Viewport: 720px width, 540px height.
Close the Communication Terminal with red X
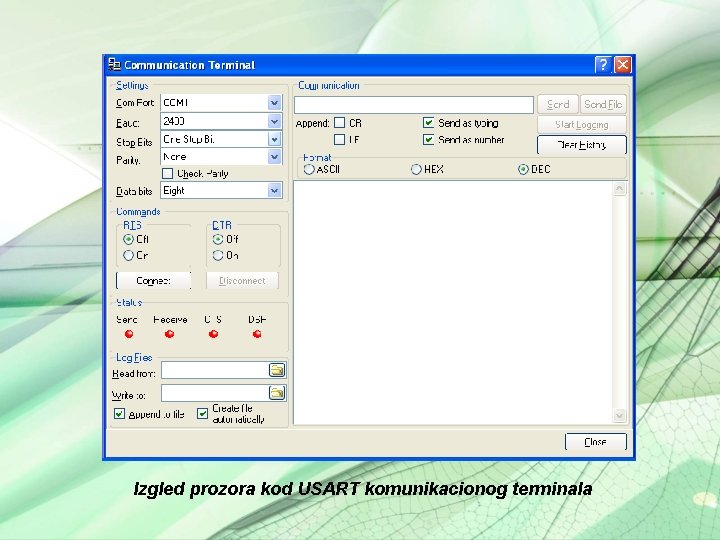(623, 65)
